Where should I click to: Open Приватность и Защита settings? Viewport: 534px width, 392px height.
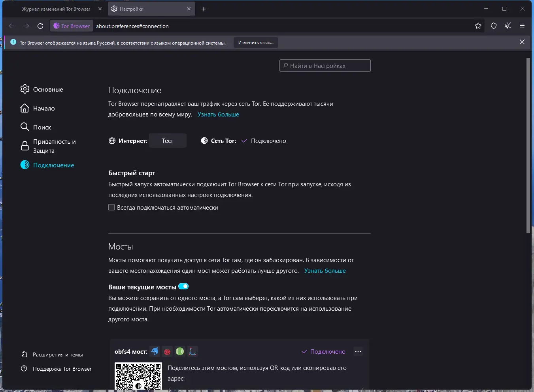[48, 146]
